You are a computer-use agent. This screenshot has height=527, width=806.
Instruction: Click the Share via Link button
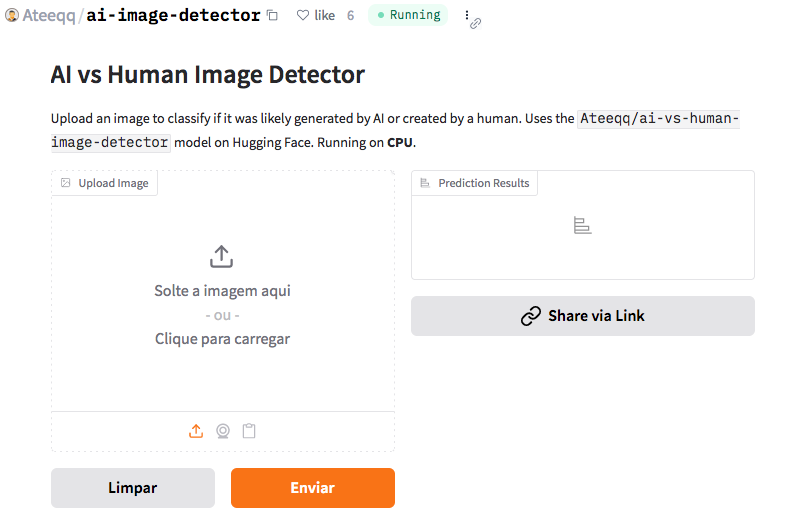pyautogui.click(x=582, y=316)
